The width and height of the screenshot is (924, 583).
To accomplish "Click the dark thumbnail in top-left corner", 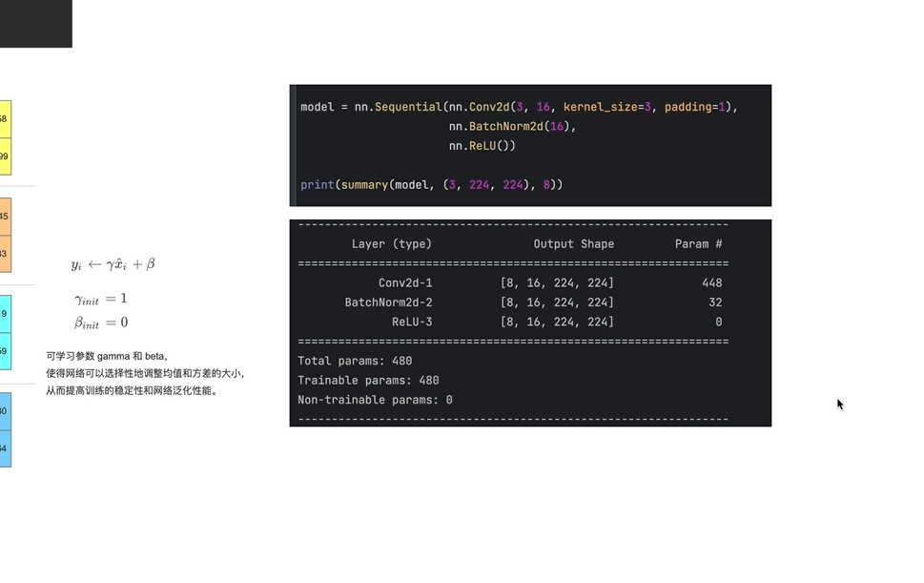I will point(36,24).
